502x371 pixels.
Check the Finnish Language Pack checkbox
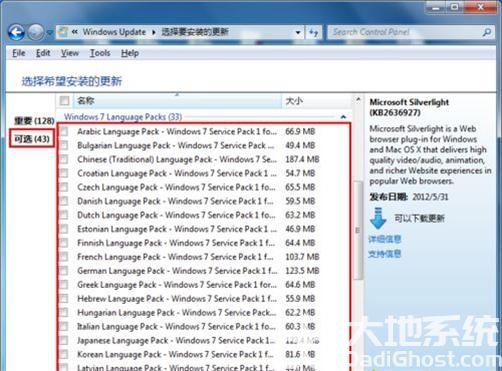tap(64, 243)
